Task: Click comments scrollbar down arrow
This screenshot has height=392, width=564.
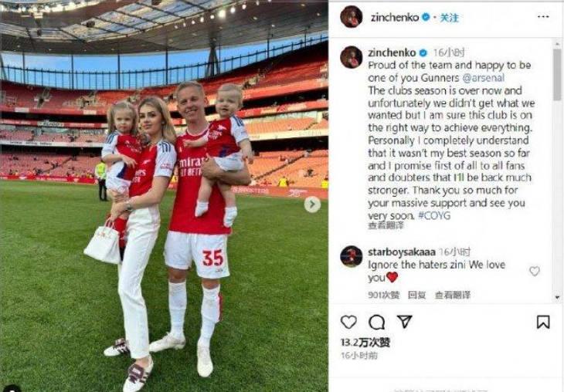Action: tap(557, 298)
